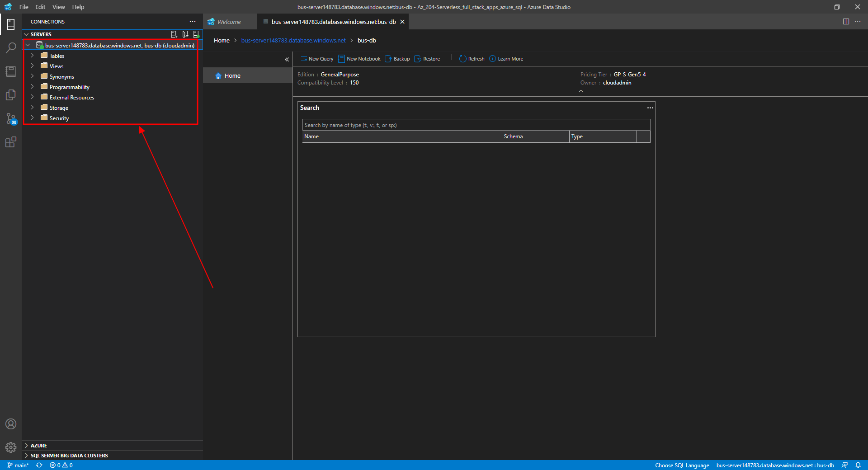Open the Connections panel more actions menu

[193, 22]
